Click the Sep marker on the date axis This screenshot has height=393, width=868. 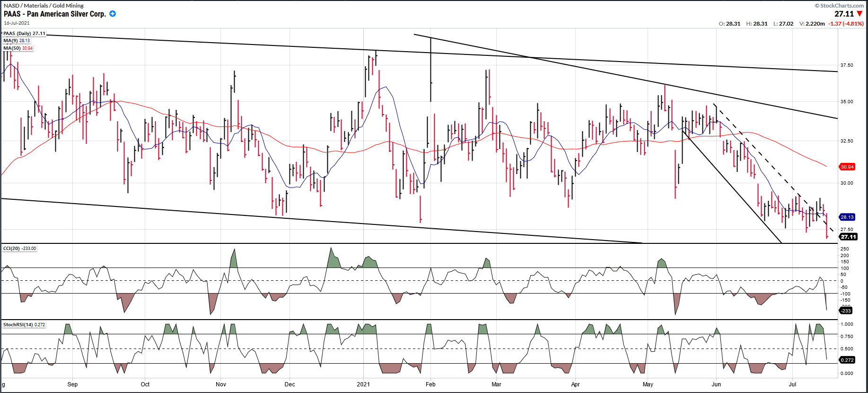tap(72, 384)
